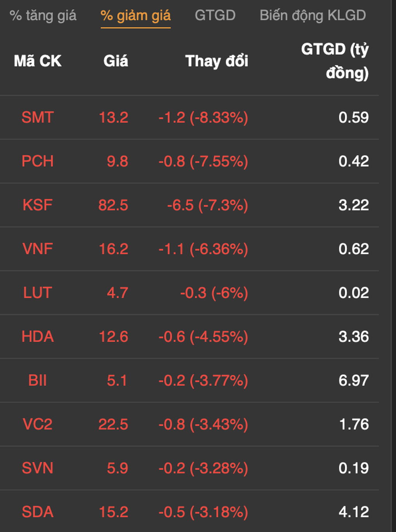Select BII trading value 6.97
The width and height of the screenshot is (396, 532).
point(354,380)
